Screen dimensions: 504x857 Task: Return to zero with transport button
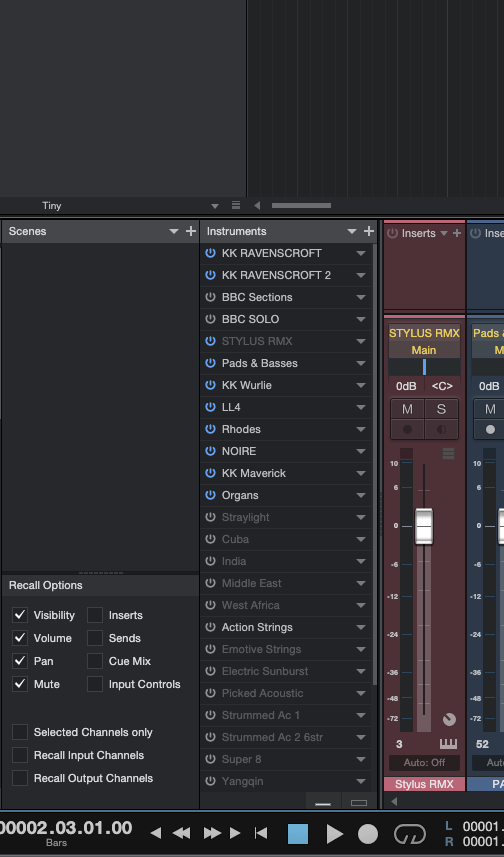pyautogui.click(x=261, y=833)
